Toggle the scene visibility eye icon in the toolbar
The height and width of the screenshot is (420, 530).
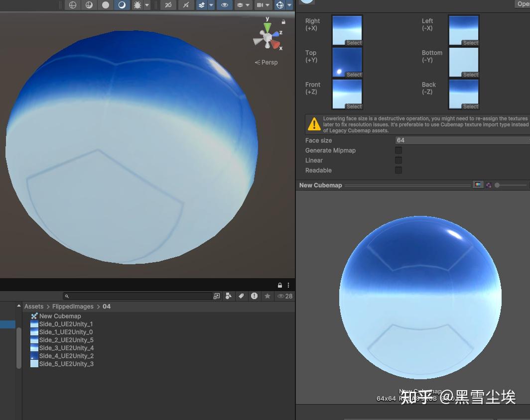tap(224, 5)
